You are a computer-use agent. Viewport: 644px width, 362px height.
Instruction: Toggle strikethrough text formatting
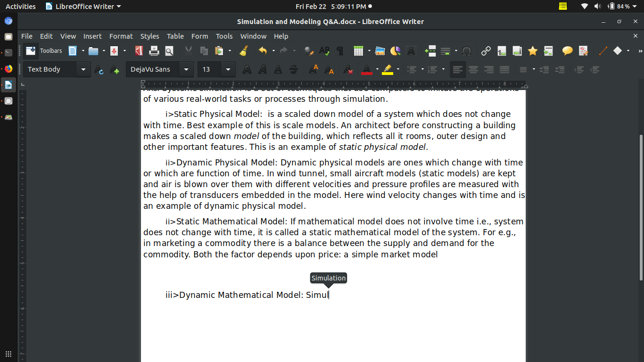coord(294,70)
